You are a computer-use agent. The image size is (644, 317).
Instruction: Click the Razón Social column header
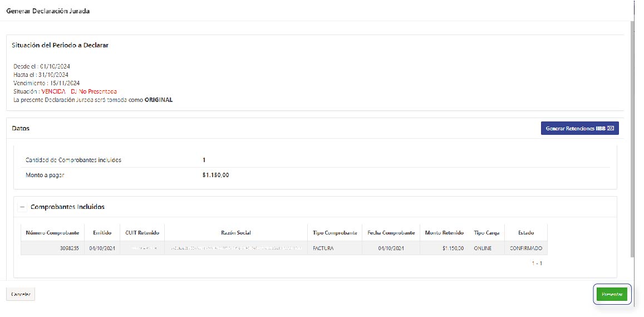point(235,233)
